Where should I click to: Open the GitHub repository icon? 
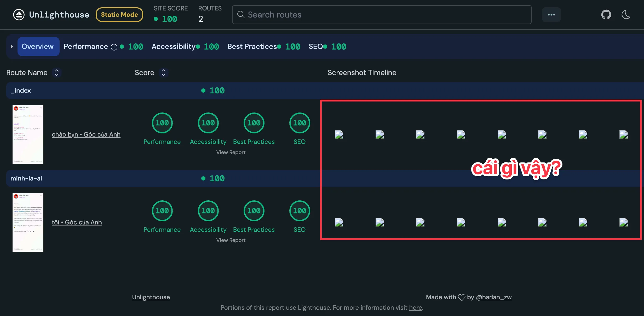(x=606, y=15)
